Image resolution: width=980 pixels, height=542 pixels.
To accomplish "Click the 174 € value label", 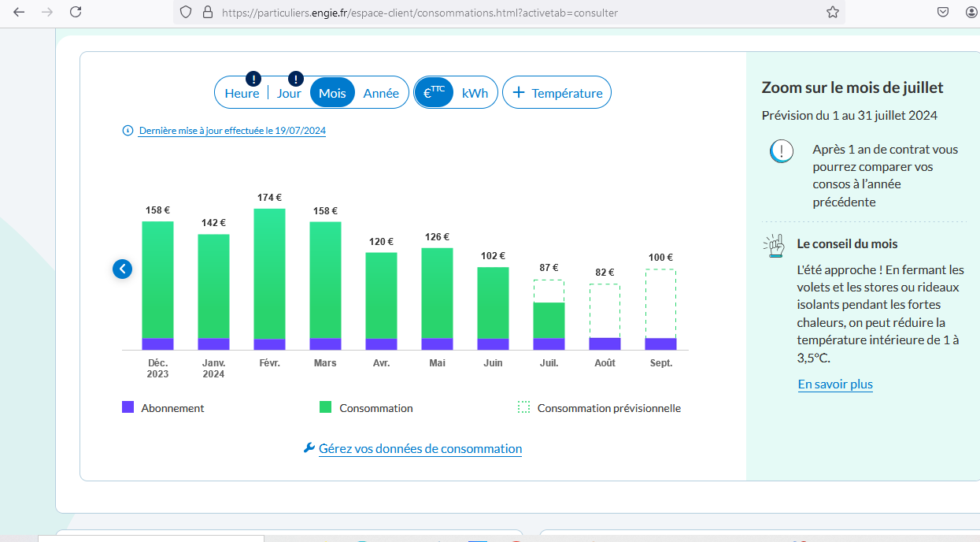I will coord(269,198).
